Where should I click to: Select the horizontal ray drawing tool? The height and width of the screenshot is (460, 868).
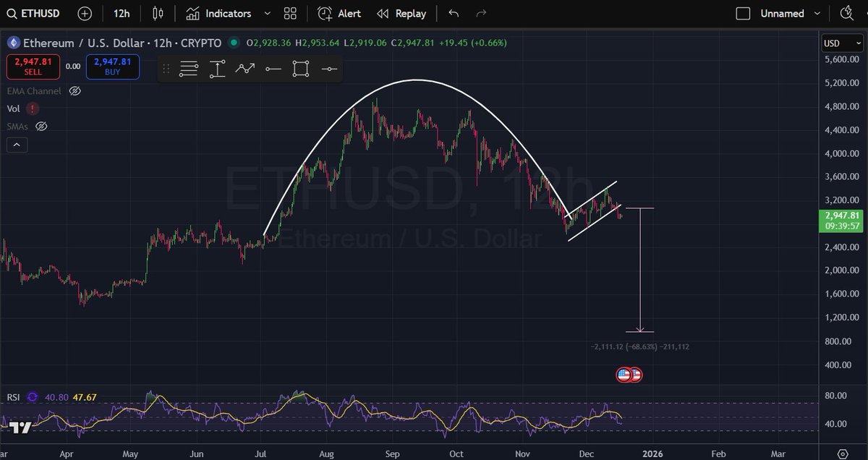tap(273, 69)
